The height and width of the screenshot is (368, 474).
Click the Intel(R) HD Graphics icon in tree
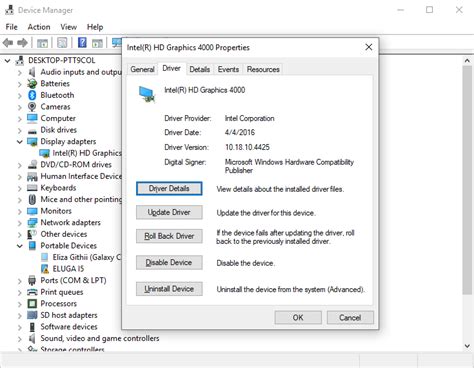coord(44,153)
